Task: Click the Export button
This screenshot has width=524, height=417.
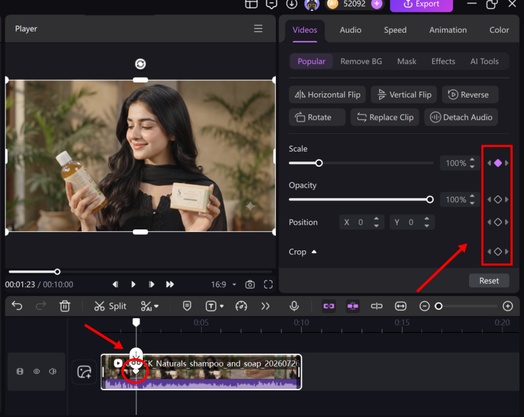Action: click(421, 4)
